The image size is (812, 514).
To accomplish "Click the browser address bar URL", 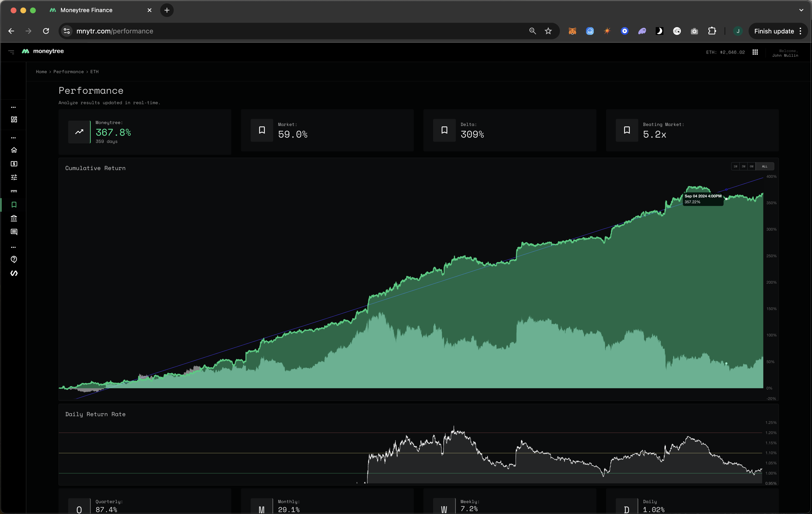I will 115,31.
